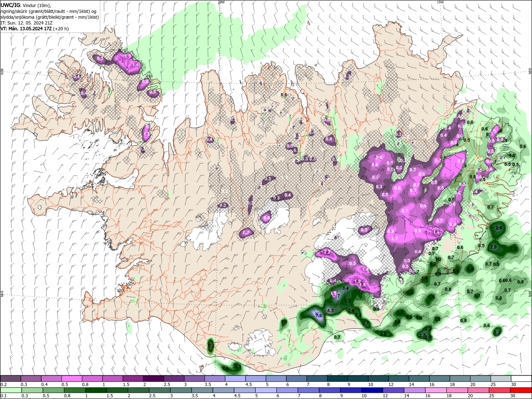The width and height of the screenshot is (532, 399).
Task: Select the darkest green rain swatch labelled 1
Action: pos(96,390)
